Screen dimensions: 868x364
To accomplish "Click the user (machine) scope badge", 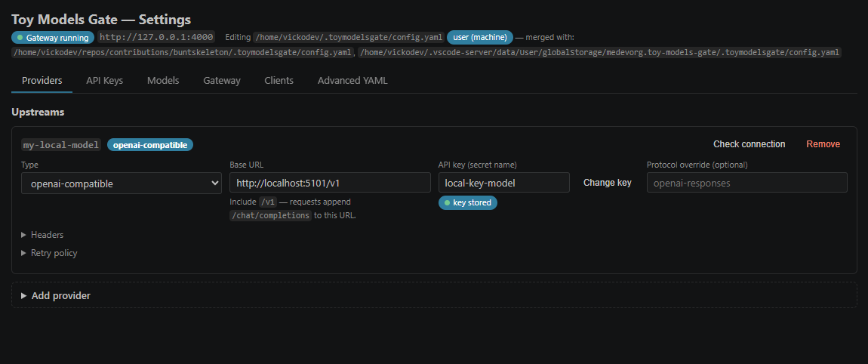I will pos(480,37).
